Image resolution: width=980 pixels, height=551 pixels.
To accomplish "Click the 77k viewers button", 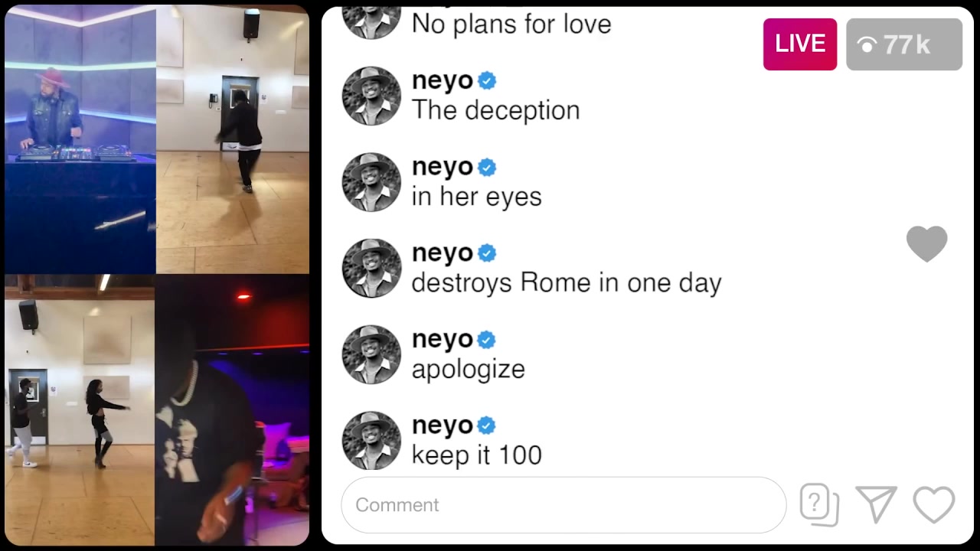I will pyautogui.click(x=904, y=44).
